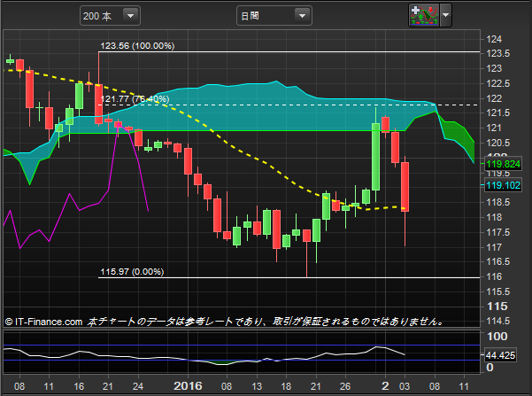Click the 115 price axis label
This screenshot has height=396, width=532.
(497, 307)
